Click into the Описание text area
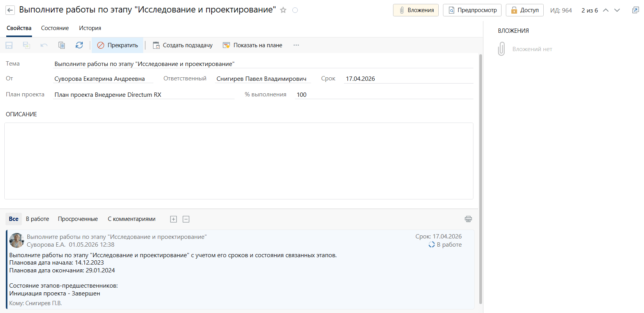Viewport: 644px width, 313px height. 238,161
